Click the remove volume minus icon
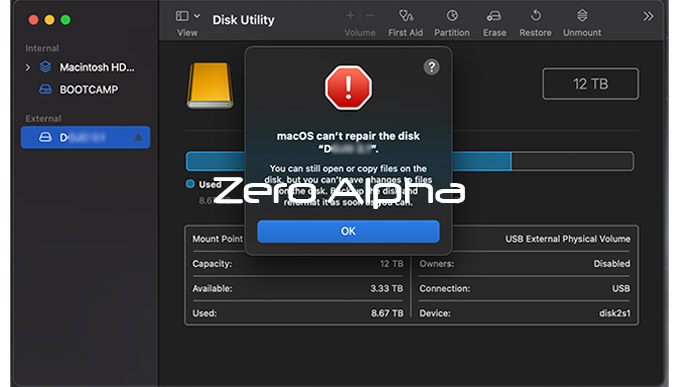 (370, 16)
